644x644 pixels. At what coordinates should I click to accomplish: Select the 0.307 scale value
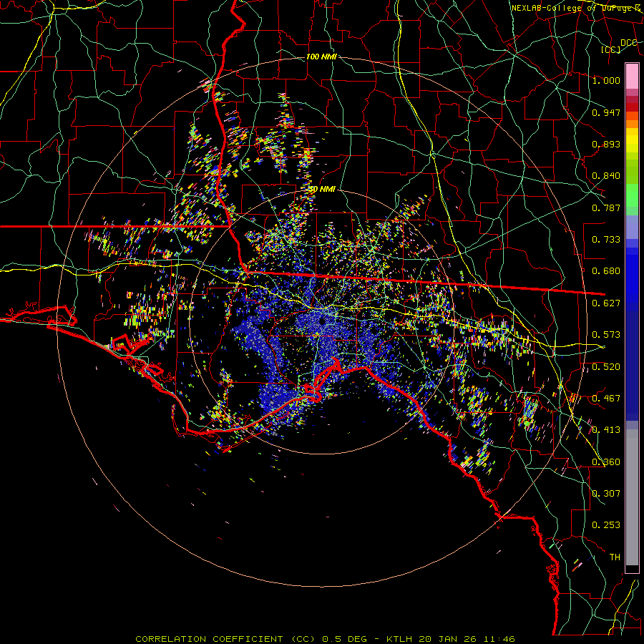point(606,493)
